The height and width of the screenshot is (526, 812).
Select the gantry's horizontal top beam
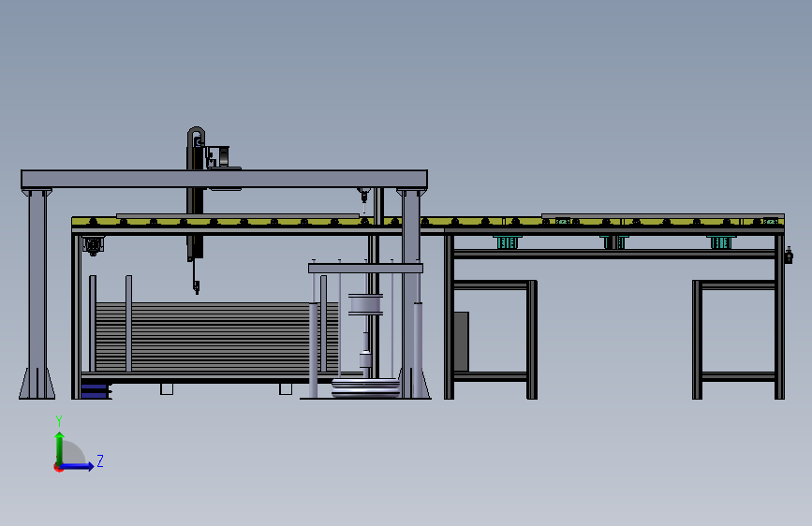pos(224,179)
